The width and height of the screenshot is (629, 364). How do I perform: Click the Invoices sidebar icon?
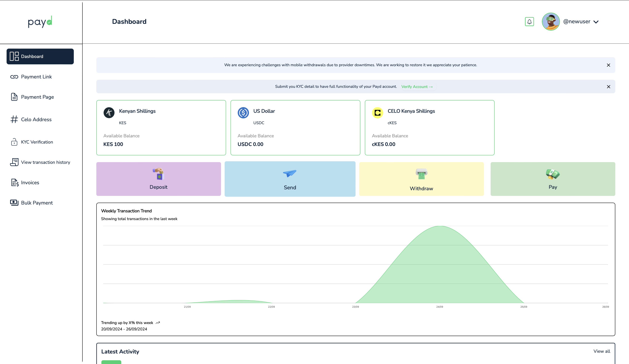(x=15, y=183)
